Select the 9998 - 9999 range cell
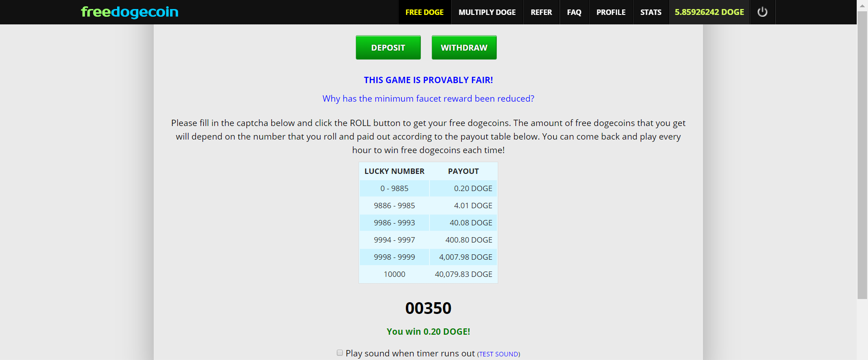Image resolution: width=868 pixels, height=360 pixels. (x=394, y=257)
